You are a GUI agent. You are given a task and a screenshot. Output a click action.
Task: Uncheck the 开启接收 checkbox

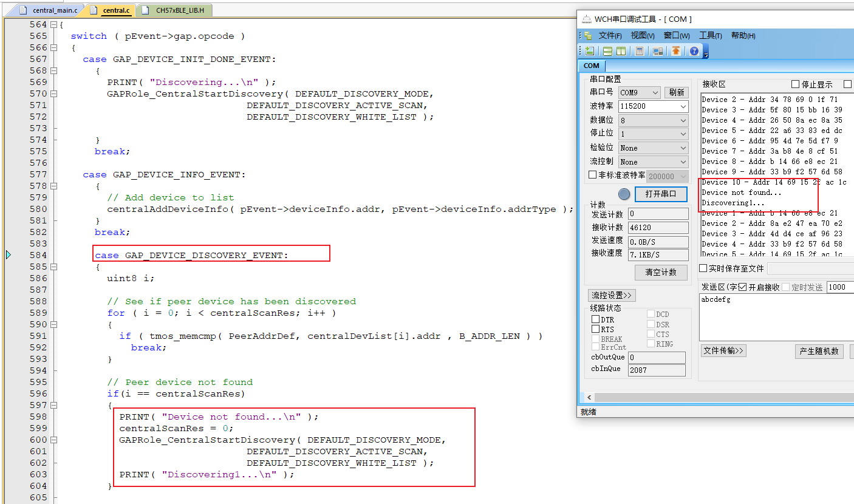pyautogui.click(x=742, y=287)
